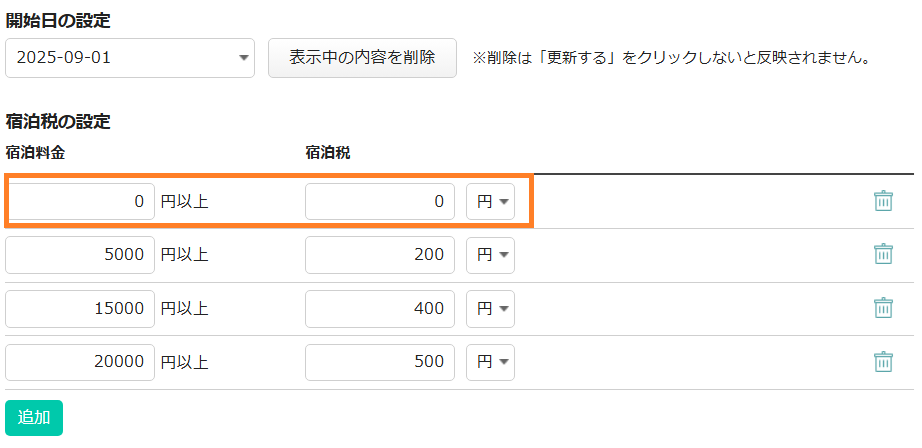This screenshot has width=922, height=448.
Task: Open unit dropdown for the 500 tax row
Action: 491,362
